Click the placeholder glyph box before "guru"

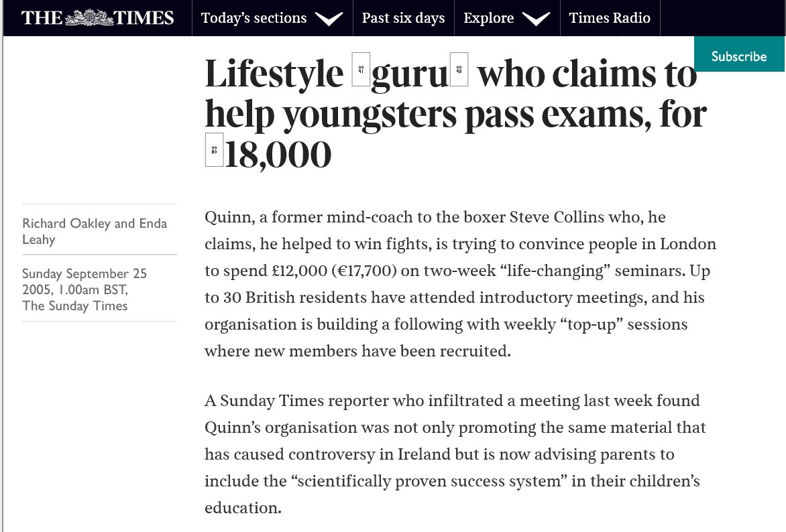click(361, 69)
